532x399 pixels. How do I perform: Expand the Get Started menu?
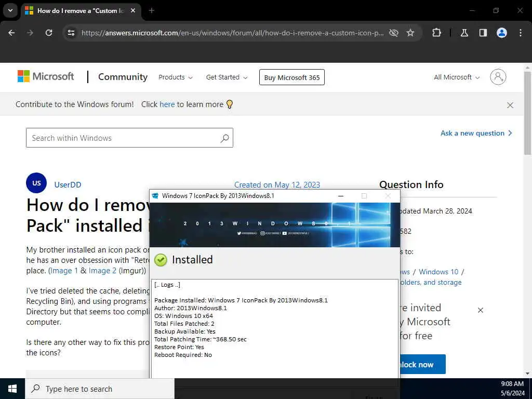(227, 77)
